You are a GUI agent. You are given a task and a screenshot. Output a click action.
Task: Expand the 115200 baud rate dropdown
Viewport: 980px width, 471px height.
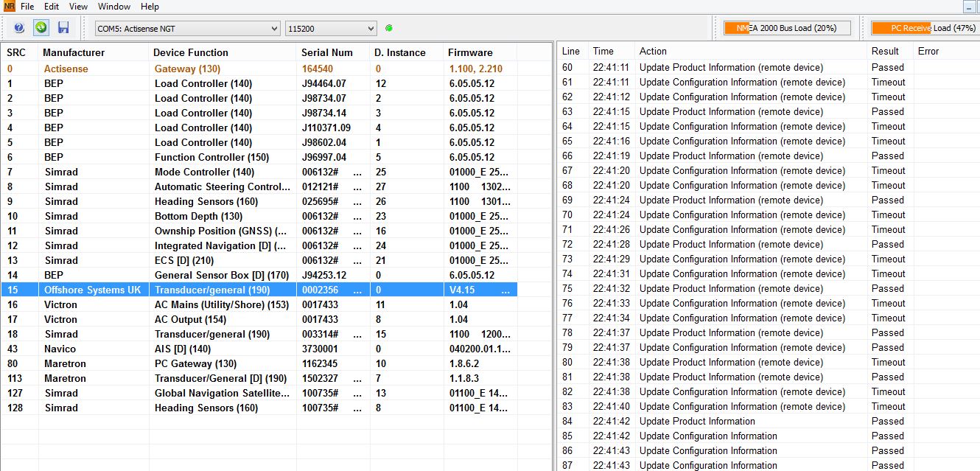coord(331,29)
